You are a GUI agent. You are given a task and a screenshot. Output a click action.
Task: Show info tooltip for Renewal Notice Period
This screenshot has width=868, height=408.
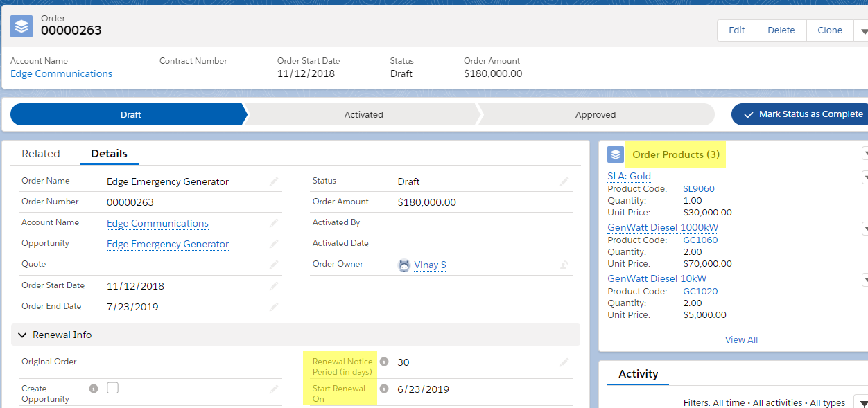(384, 362)
